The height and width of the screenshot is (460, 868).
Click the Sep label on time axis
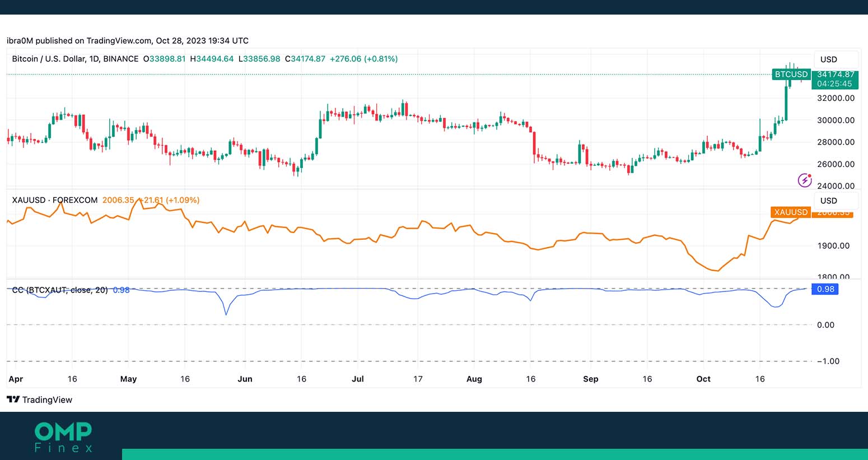point(590,379)
